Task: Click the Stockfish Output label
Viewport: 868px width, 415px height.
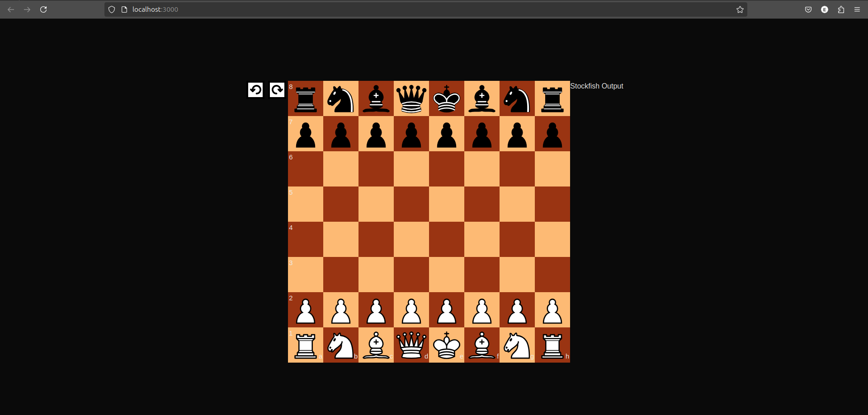Action: coord(596,86)
